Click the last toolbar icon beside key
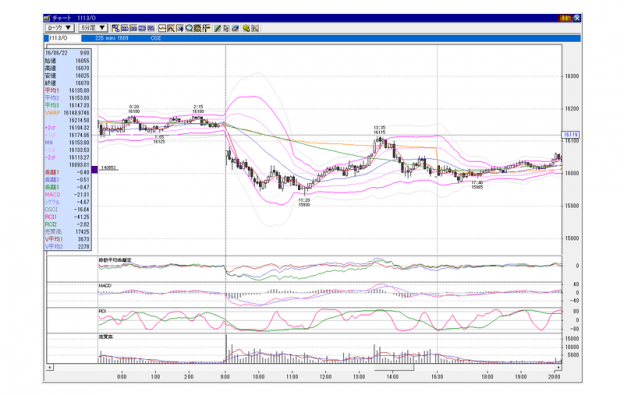Viewport: 624px width, 395px height. (x=255, y=28)
